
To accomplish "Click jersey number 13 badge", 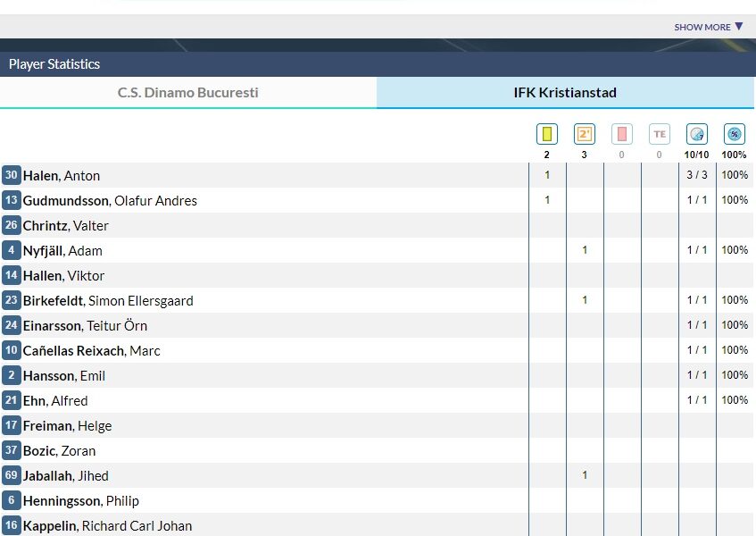I will (11, 200).
